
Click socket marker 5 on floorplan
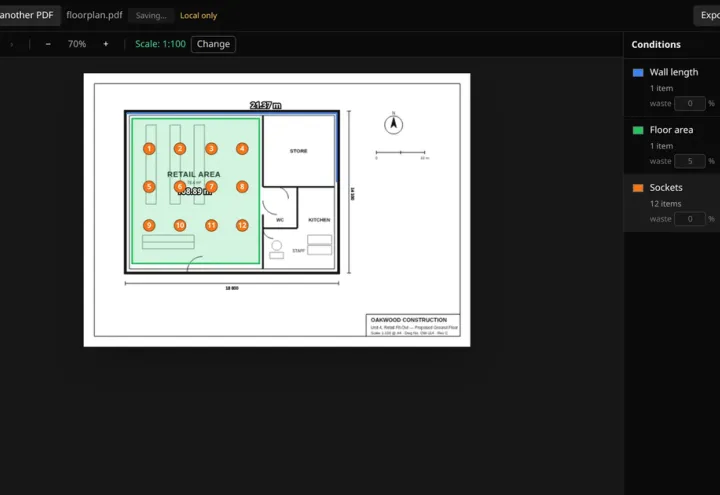pos(149,187)
